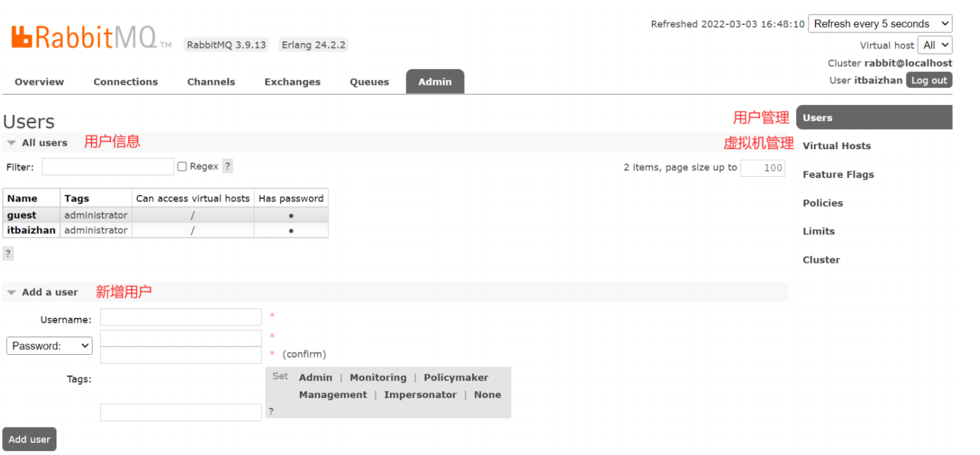Focus the password confirm input field
Image resolution: width=980 pixels, height=455 pixels.
coord(181,355)
